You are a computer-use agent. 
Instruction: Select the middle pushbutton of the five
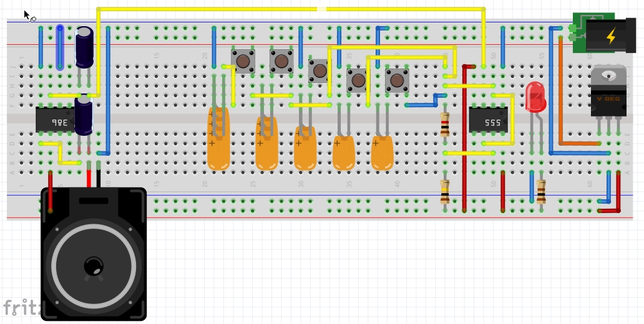point(320,70)
